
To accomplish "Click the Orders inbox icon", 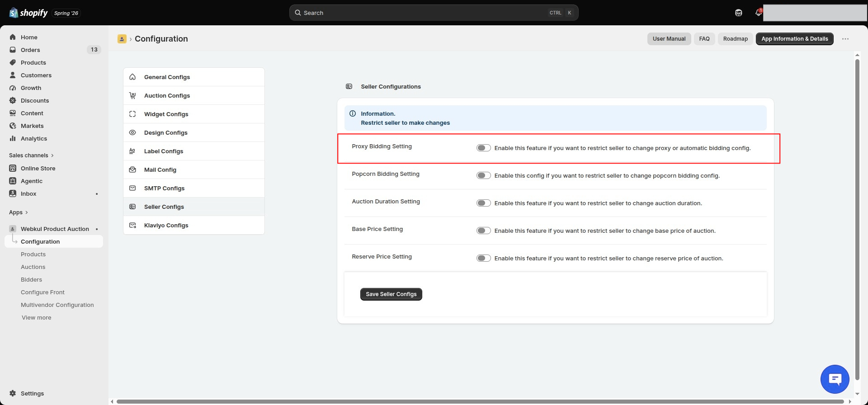I will 13,50.
